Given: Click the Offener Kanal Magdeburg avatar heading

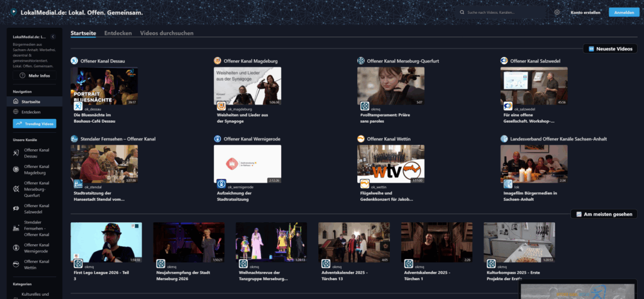Looking at the screenshot, I should tap(218, 61).
